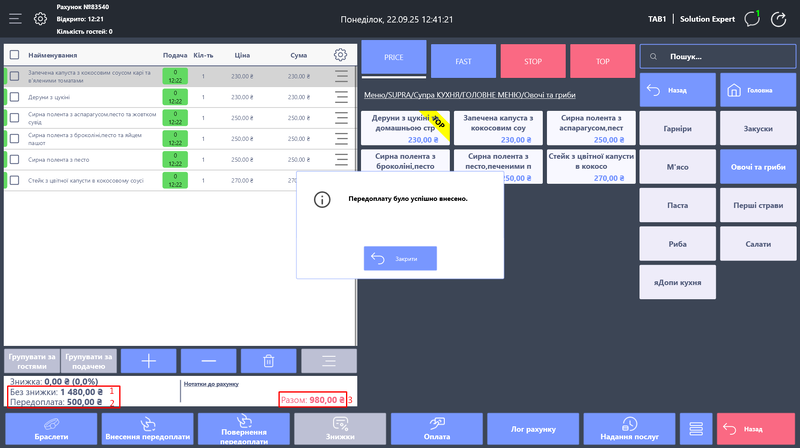Screen dimensions: 800x448
Task: Click the hamburger menu icon top-left
Action: point(14,18)
